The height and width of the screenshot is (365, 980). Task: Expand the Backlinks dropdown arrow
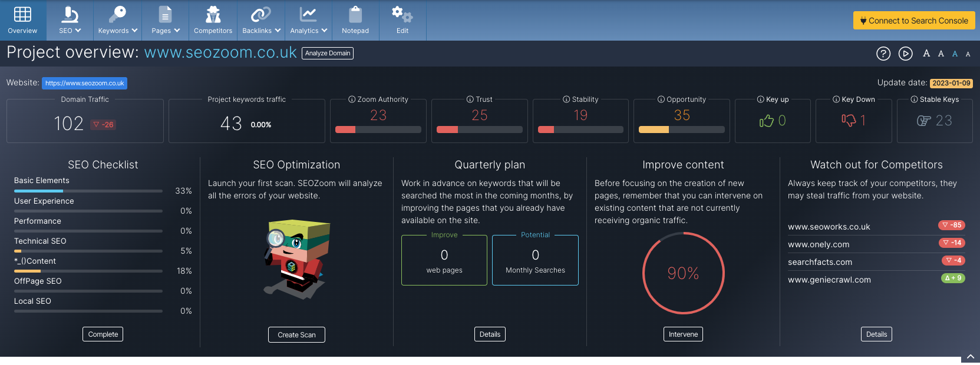pyautogui.click(x=278, y=31)
